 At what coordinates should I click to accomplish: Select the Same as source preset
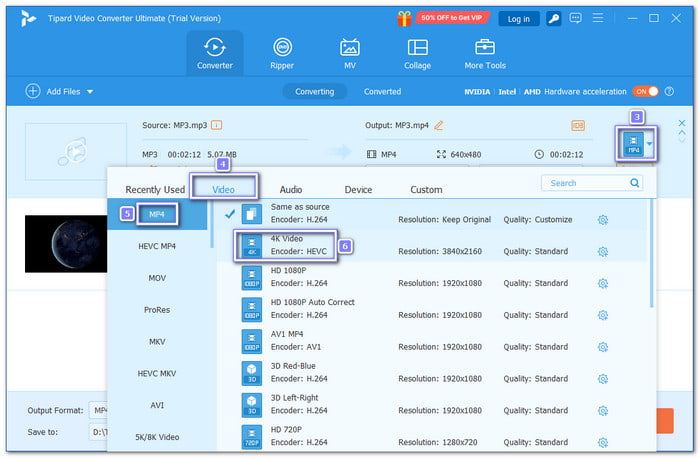[431, 214]
